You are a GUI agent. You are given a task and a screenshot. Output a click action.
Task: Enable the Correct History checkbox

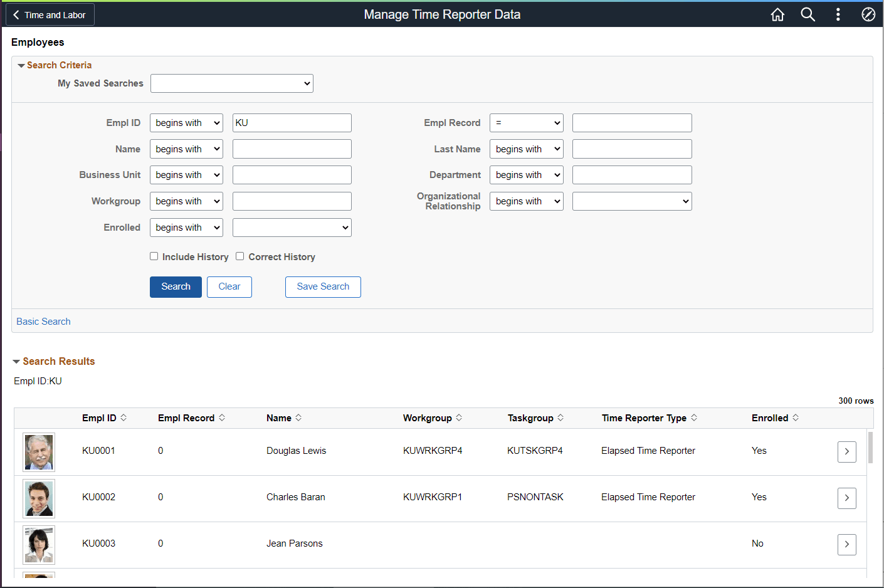coord(240,256)
